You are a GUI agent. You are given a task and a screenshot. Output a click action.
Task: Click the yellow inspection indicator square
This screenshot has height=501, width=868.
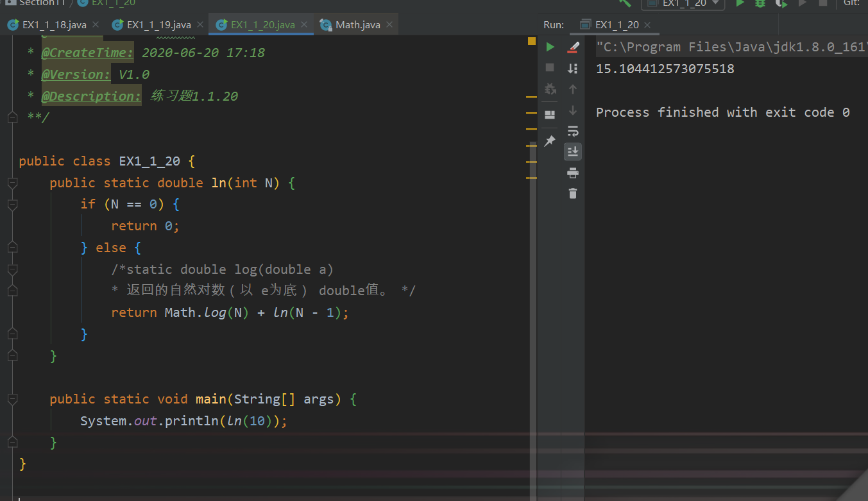click(x=531, y=41)
